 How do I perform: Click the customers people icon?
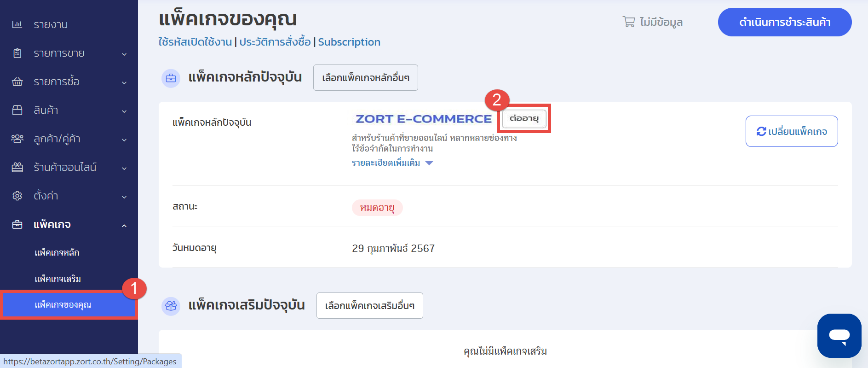(x=17, y=139)
